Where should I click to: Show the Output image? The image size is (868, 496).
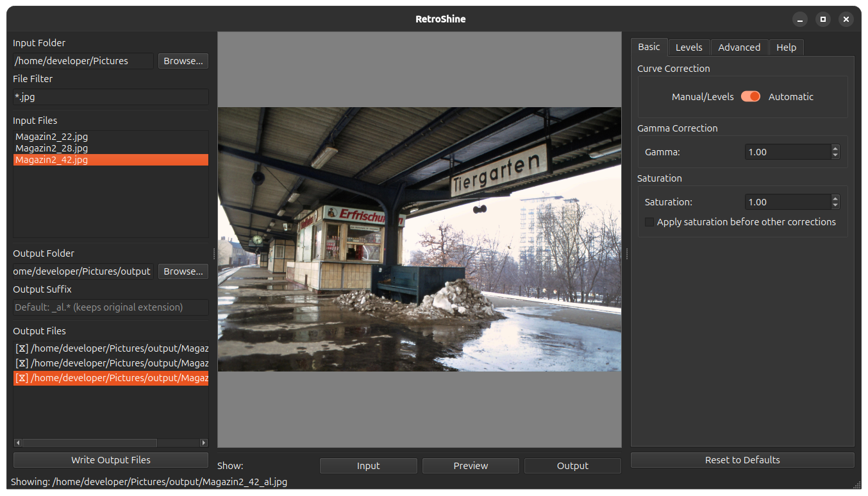(572, 465)
